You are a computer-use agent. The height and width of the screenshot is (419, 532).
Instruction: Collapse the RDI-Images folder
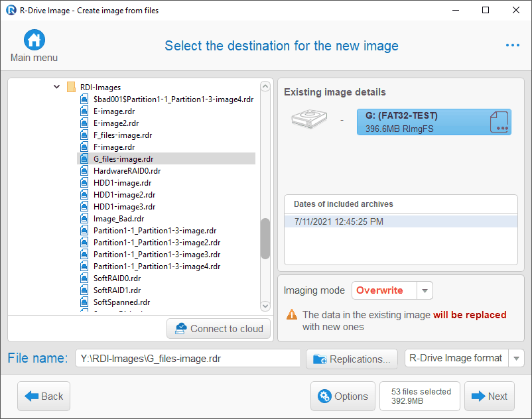click(x=56, y=87)
